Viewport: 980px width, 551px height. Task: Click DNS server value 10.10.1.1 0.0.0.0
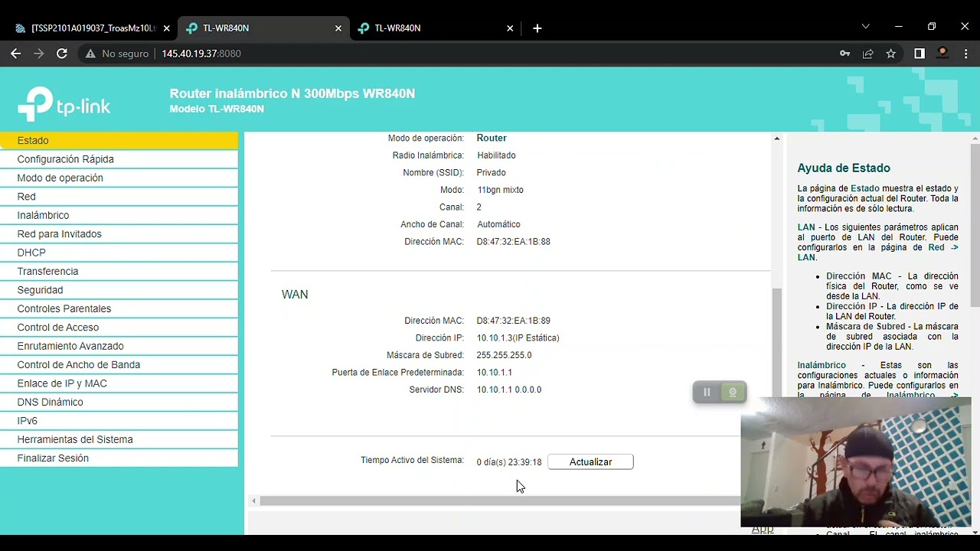[x=508, y=390]
